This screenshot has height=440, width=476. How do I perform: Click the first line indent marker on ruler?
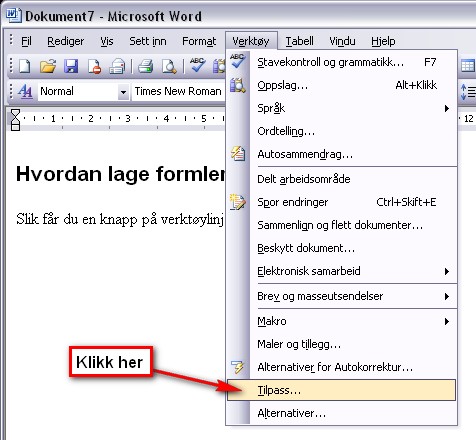click(x=15, y=113)
